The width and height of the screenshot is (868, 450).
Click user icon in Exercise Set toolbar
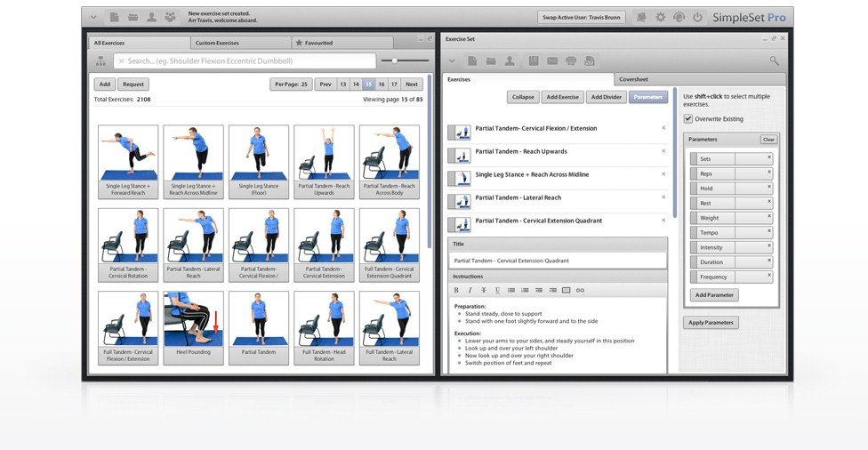[x=510, y=60]
